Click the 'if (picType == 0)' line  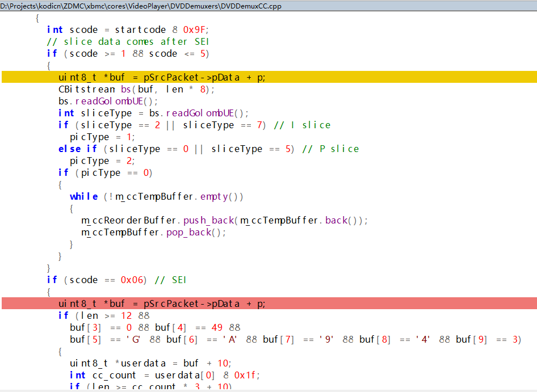pyautogui.click(x=105, y=172)
